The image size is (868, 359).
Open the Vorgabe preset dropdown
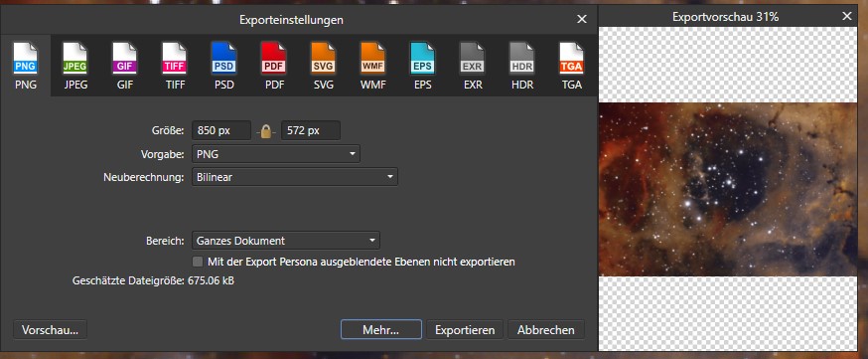click(x=276, y=154)
